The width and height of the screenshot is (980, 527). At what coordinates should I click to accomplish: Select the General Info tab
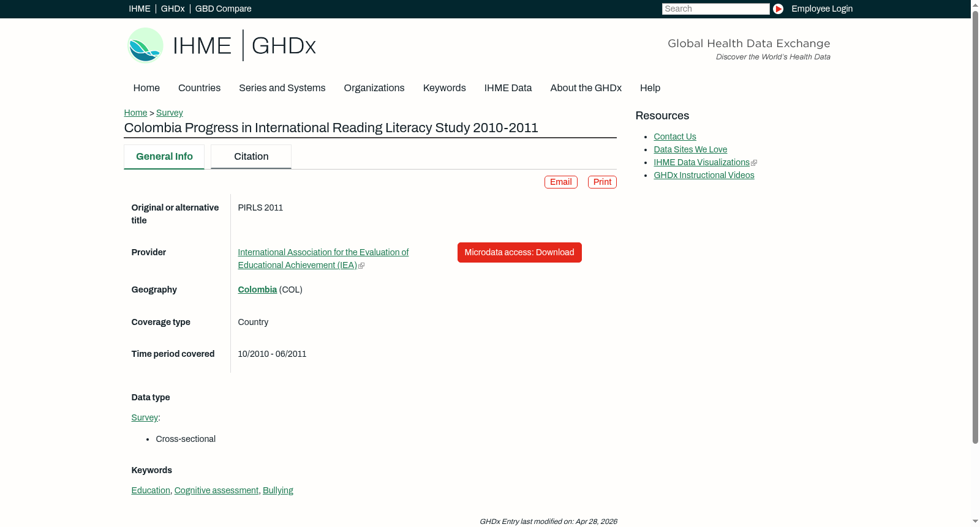(x=164, y=157)
